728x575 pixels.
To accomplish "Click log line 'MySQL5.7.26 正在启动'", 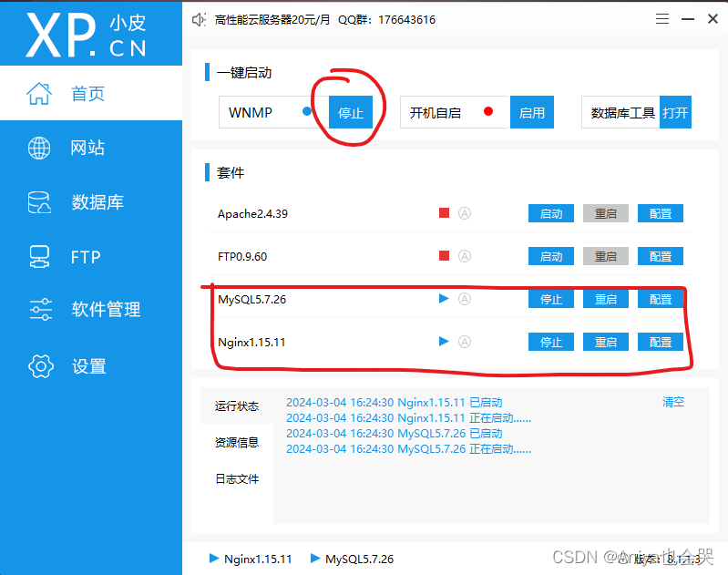I will point(408,449).
